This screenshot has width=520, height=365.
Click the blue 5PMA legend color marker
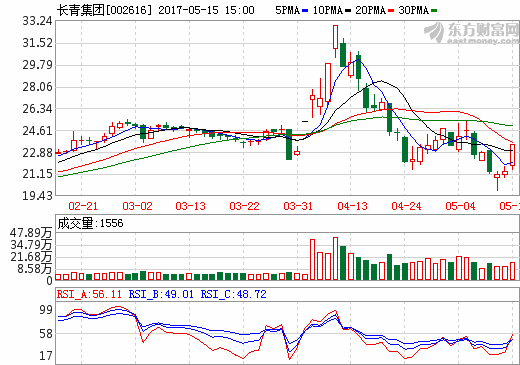click(305, 11)
